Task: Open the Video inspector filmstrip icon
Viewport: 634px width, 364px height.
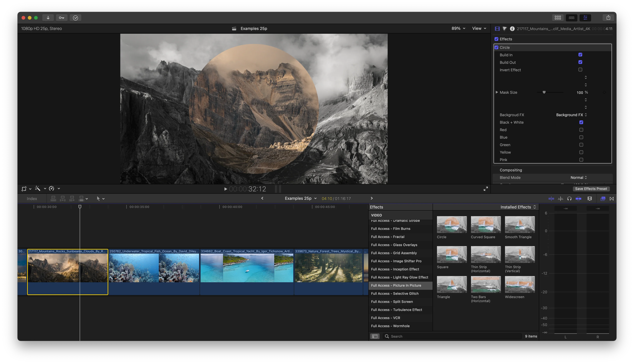Action: click(497, 29)
